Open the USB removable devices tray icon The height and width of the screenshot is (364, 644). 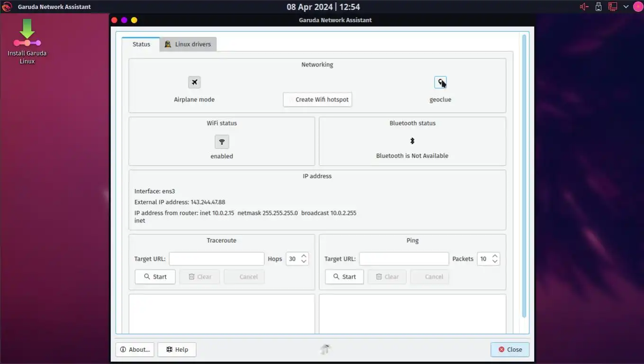pyautogui.click(x=599, y=7)
